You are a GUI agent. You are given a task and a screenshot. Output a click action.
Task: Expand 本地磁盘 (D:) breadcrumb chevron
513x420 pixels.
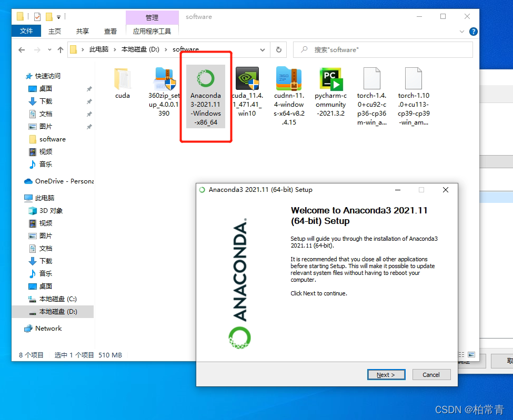tap(166, 50)
